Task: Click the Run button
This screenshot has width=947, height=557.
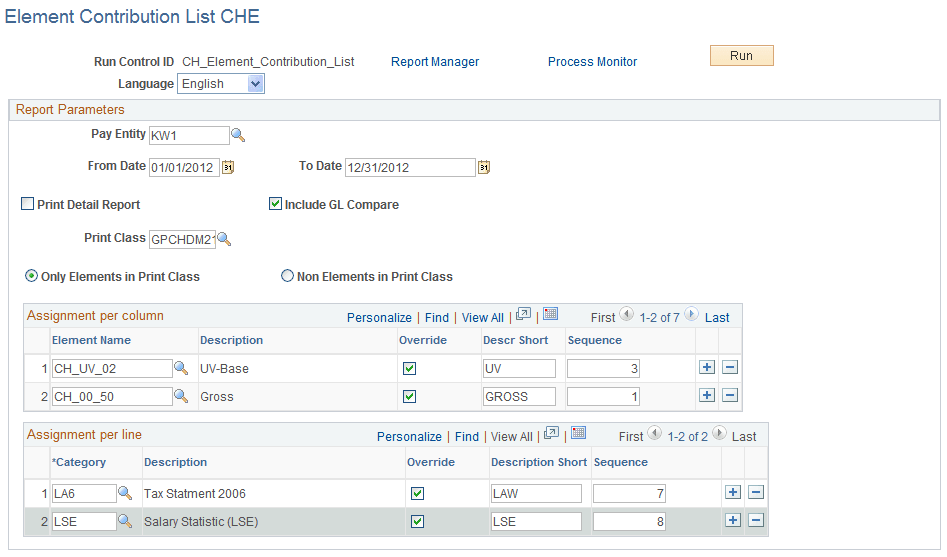Action: 742,56
